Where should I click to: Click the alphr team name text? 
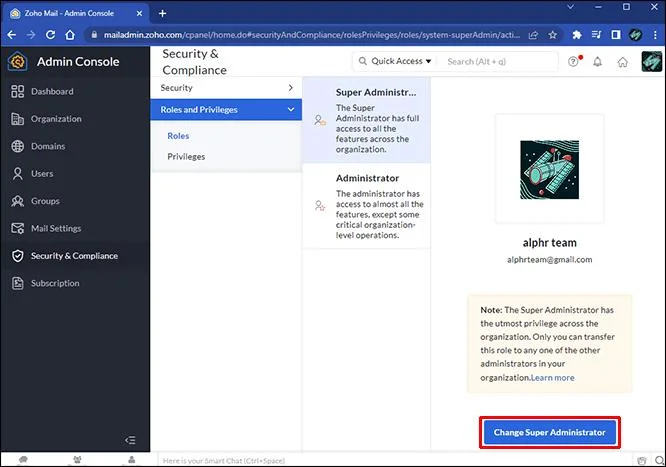point(549,243)
